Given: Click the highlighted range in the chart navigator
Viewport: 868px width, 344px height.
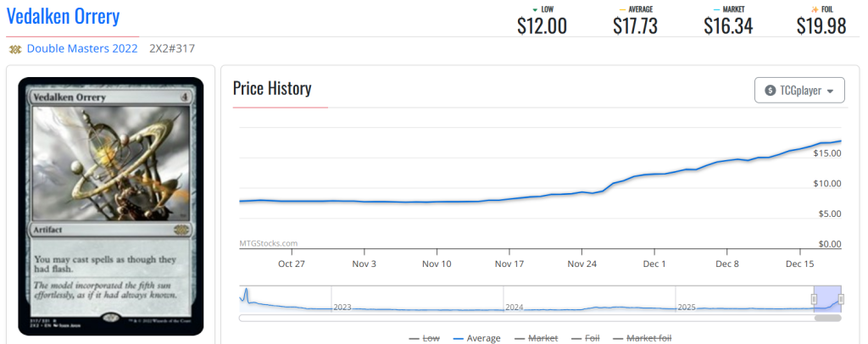Looking at the screenshot, I should (x=827, y=298).
